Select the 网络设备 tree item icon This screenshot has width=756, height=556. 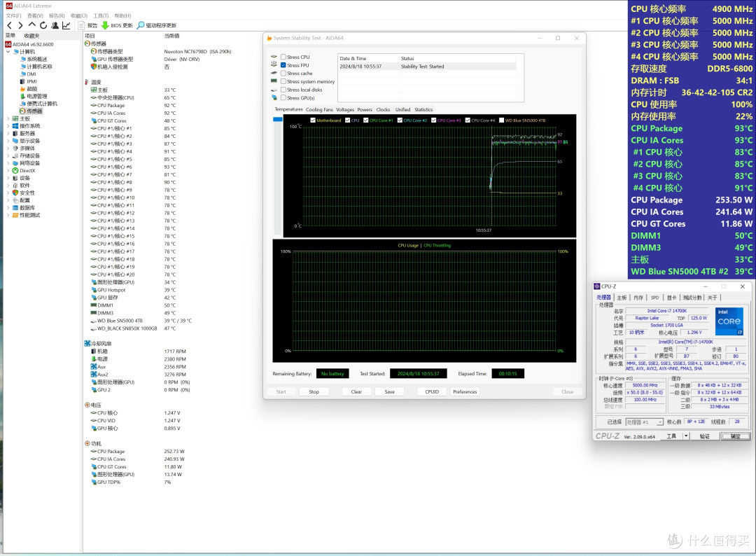(15, 163)
